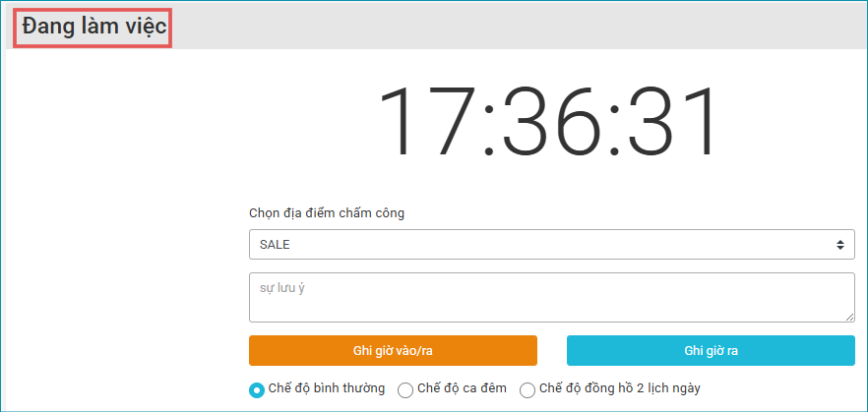868x412 pixels.
Task: Click the SALE text in the location selector
Action: click(x=275, y=245)
